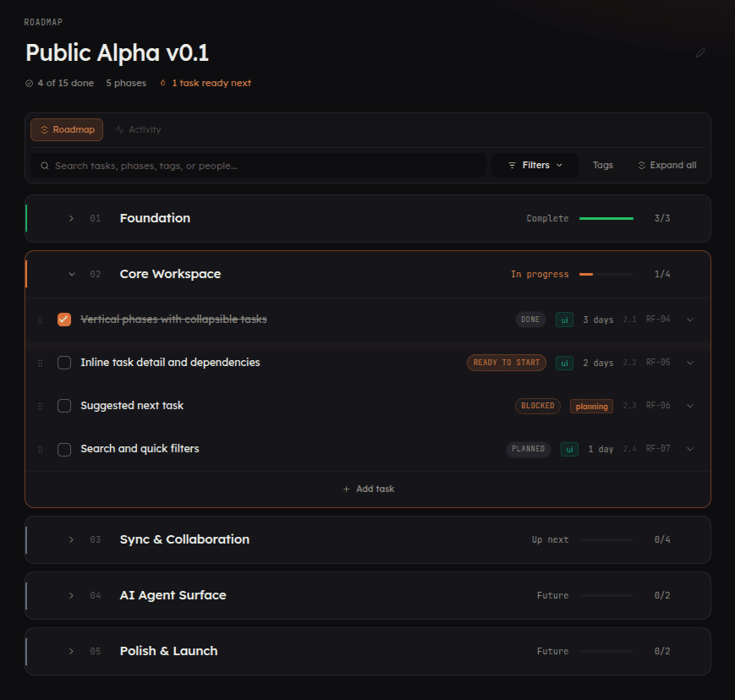
Task: Click the drag handle for Suggested next task
Action: click(x=41, y=406)
